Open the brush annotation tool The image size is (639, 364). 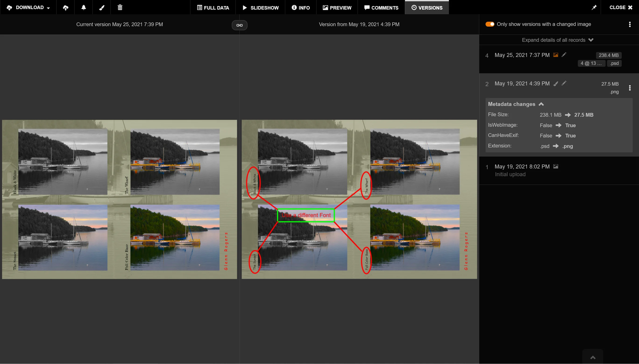[102, 7]
